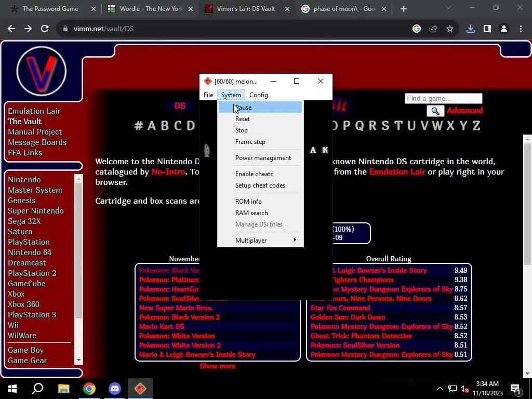Viewport: 532px width, 399px height.
Task: Switch to The Password Game tab
Action: 50,9
